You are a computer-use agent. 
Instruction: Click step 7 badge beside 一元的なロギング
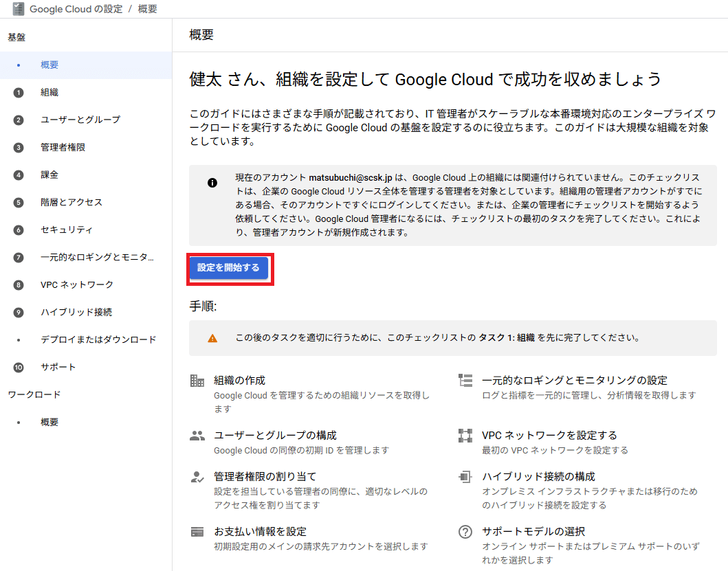coord(19,257)
